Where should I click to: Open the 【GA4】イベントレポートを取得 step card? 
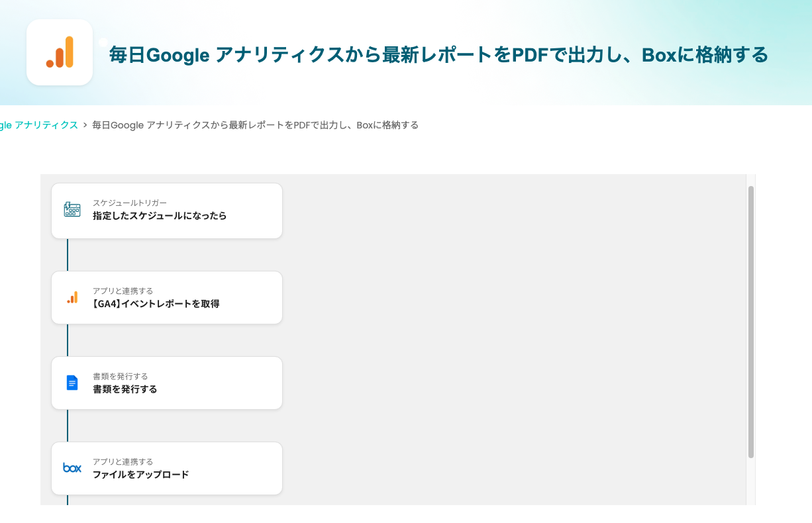pos(167,297)
